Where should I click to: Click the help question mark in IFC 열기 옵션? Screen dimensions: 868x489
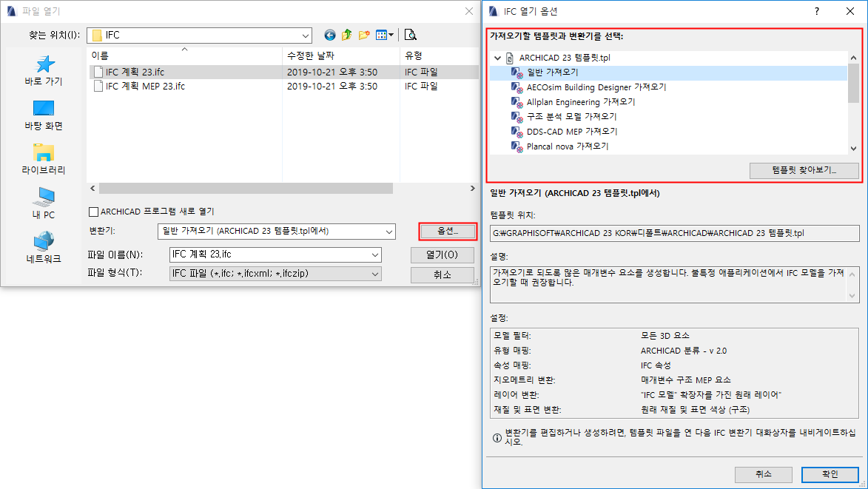(x=816, y=11)
